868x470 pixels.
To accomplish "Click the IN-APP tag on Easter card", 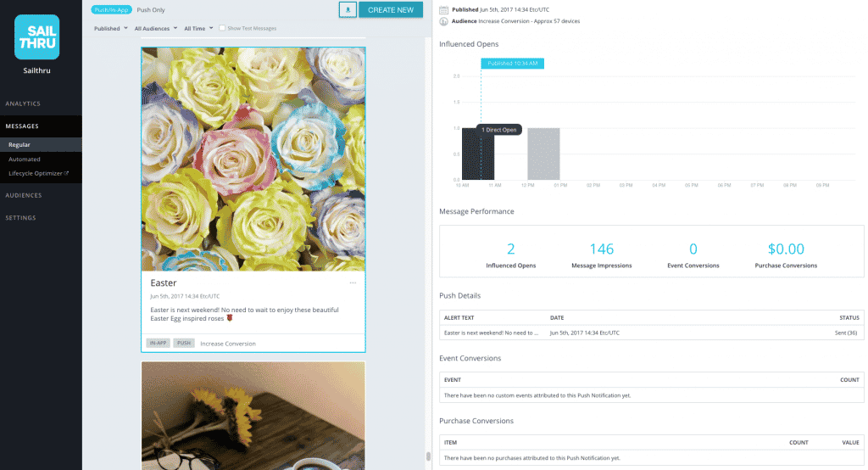I will pyautogui.click(x=158, y=343).
